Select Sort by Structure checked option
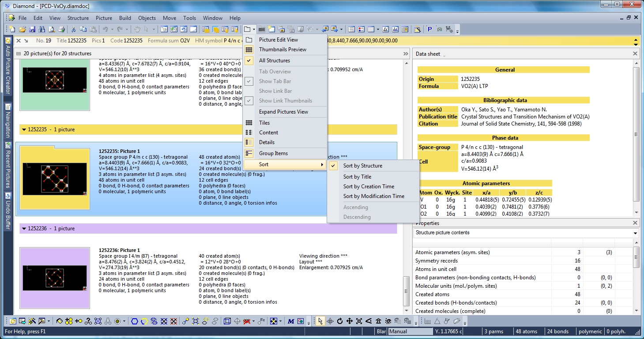This screenshot has height=339, width=644. coord(362,166)
